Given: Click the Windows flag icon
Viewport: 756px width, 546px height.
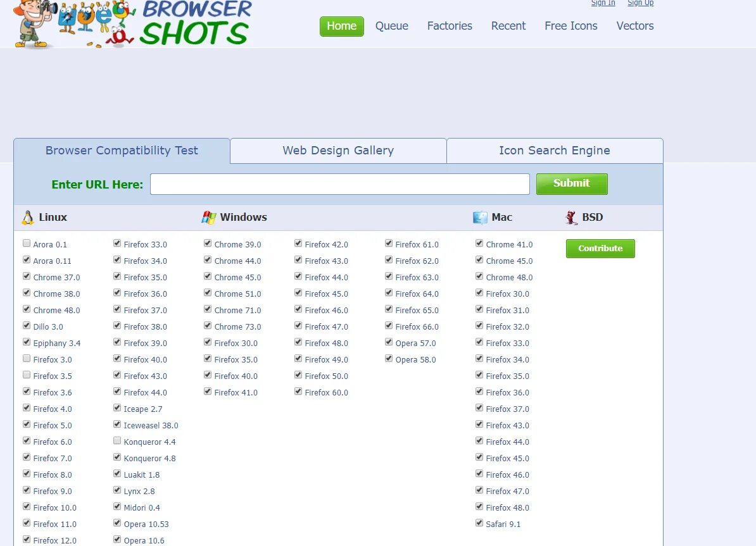Looking at the screenshot, I should [x=209, y=218].
